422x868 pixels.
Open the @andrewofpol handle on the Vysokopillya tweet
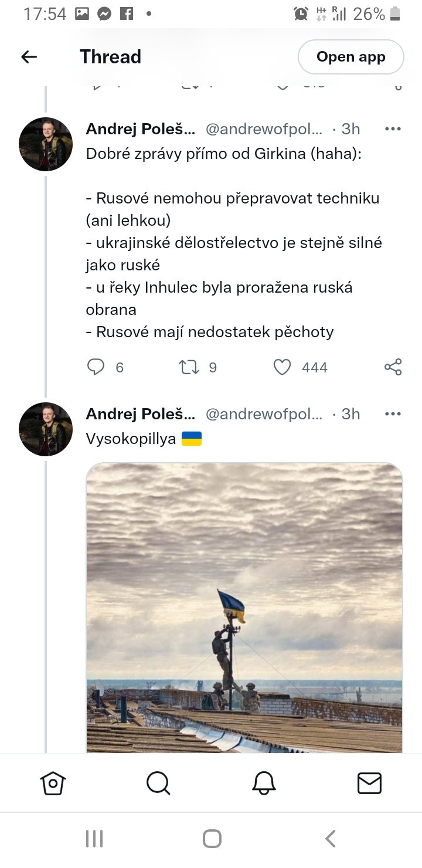pos(264,414)
